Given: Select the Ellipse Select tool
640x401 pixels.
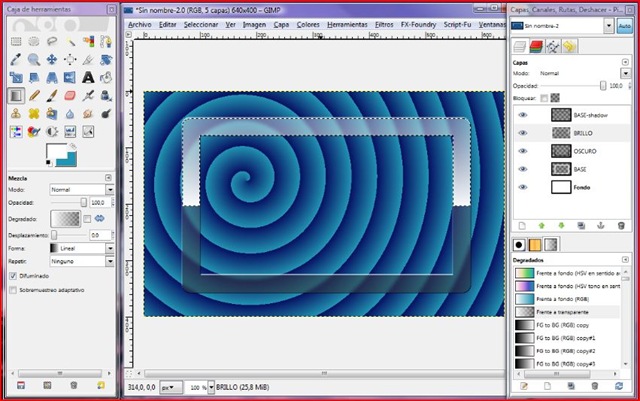Looking at the screenshot, I should 34,41.
